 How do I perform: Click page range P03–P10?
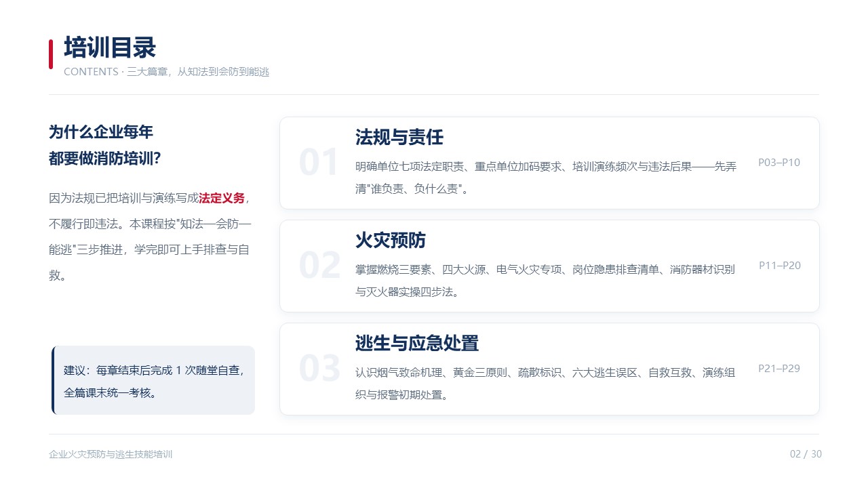click(x=779, y=163)
